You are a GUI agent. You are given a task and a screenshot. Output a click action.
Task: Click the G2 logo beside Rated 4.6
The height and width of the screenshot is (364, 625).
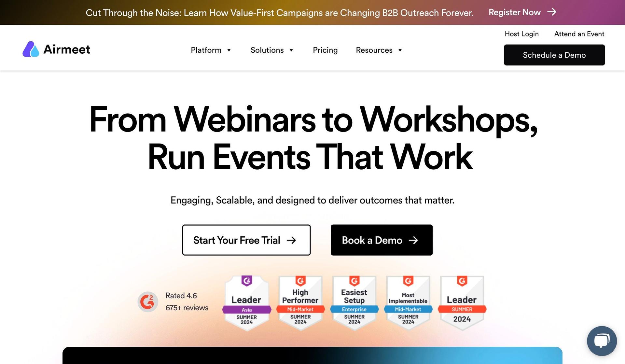[148, 301]
